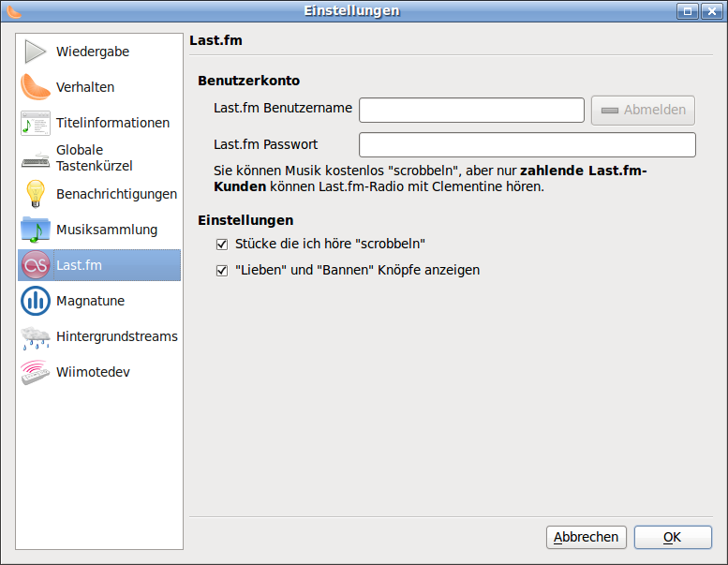Confirm settings with OK
The image size is (728, 565).
coord(673,537)
